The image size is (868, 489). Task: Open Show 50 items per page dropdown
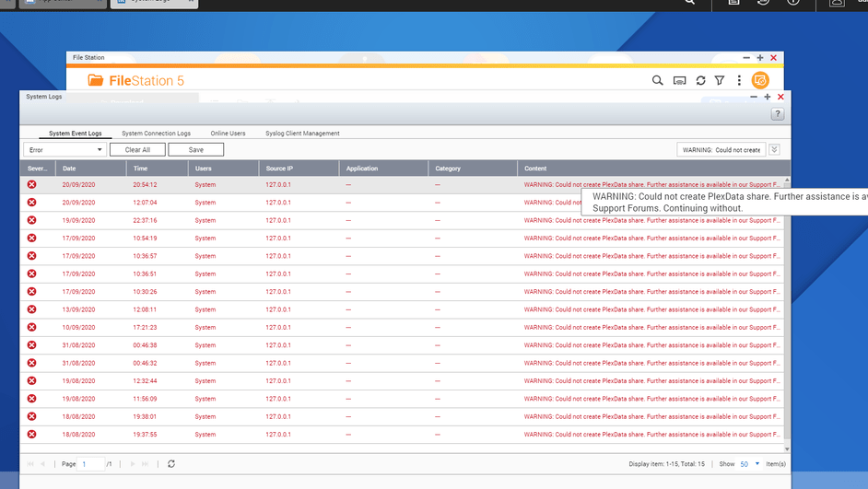tap(750, 464)
